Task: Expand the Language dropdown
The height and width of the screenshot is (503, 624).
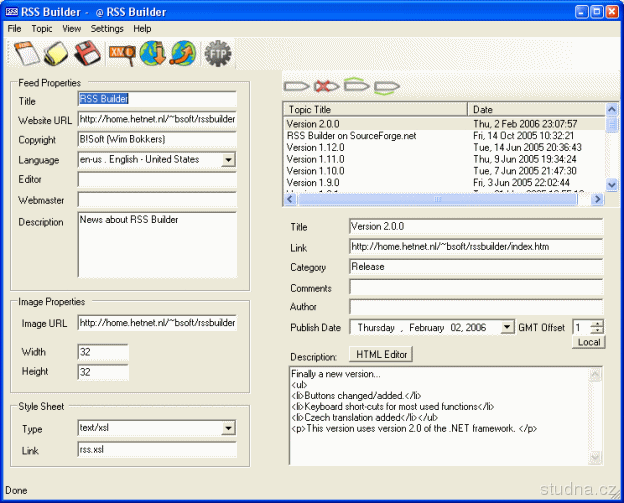Action: coord(229,160)
